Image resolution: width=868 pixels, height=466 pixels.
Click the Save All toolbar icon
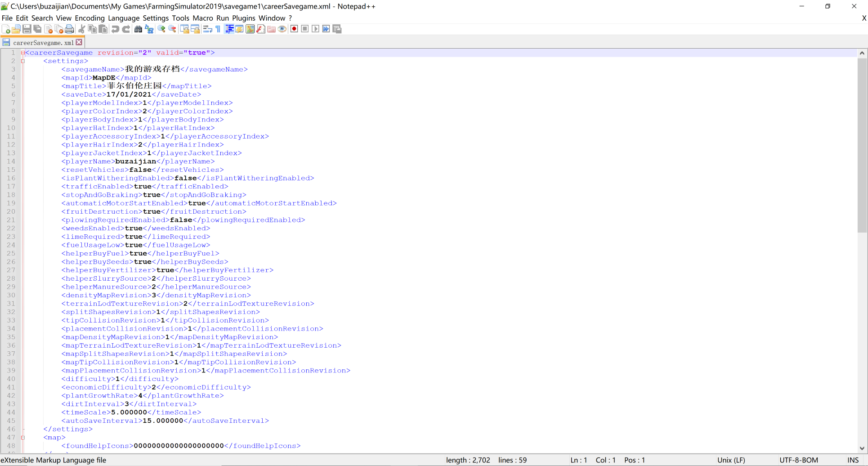coord(37,29)
